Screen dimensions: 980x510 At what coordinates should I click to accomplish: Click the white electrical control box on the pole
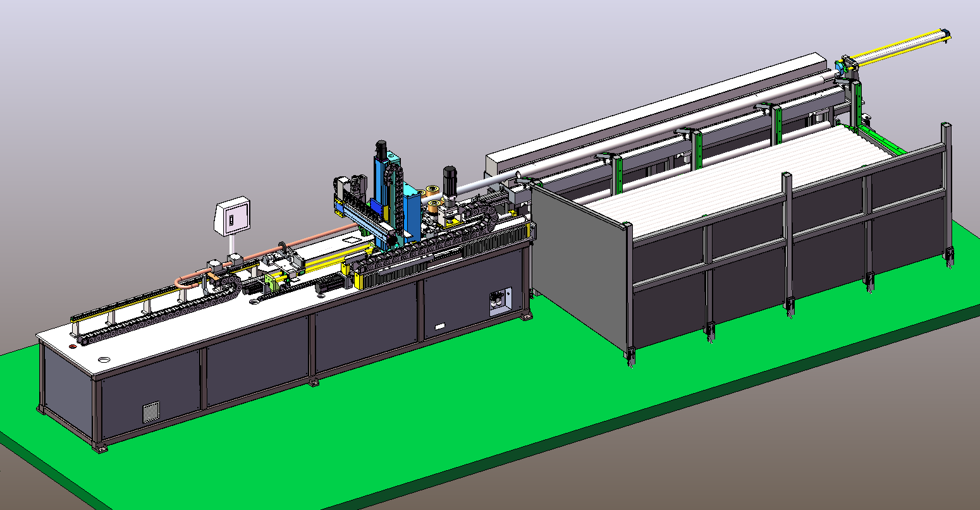click(x=233, y=217)
